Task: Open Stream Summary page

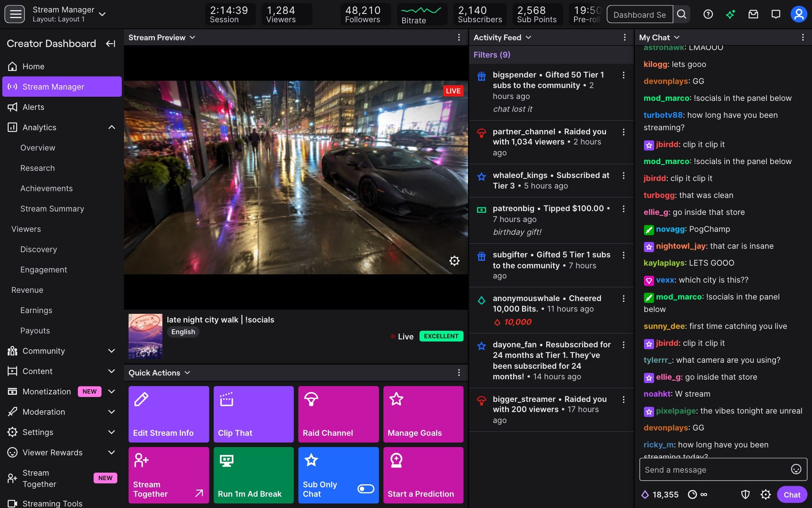Action: [x=52, y=208]
